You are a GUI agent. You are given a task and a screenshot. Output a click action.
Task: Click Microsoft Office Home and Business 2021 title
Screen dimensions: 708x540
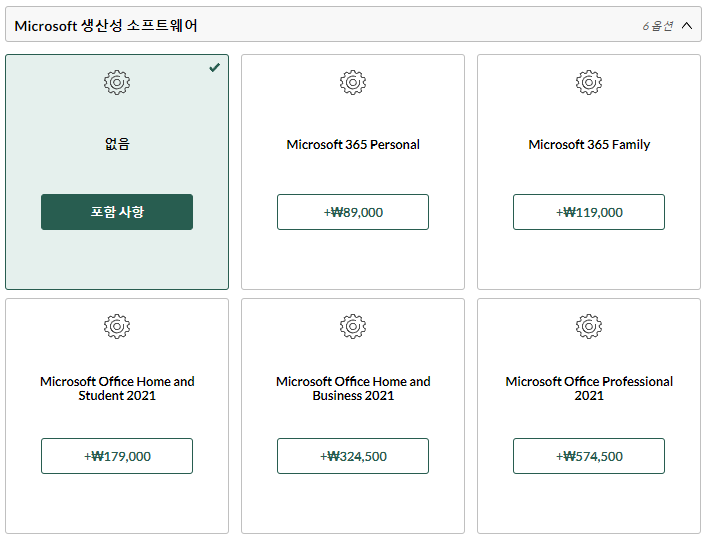click(x=353, y=388)
